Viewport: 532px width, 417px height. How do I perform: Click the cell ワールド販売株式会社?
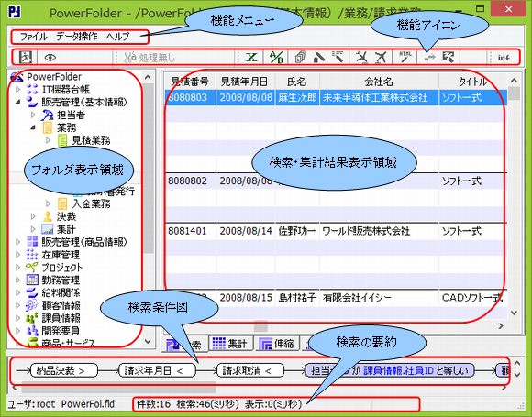[x=379, y=231]
